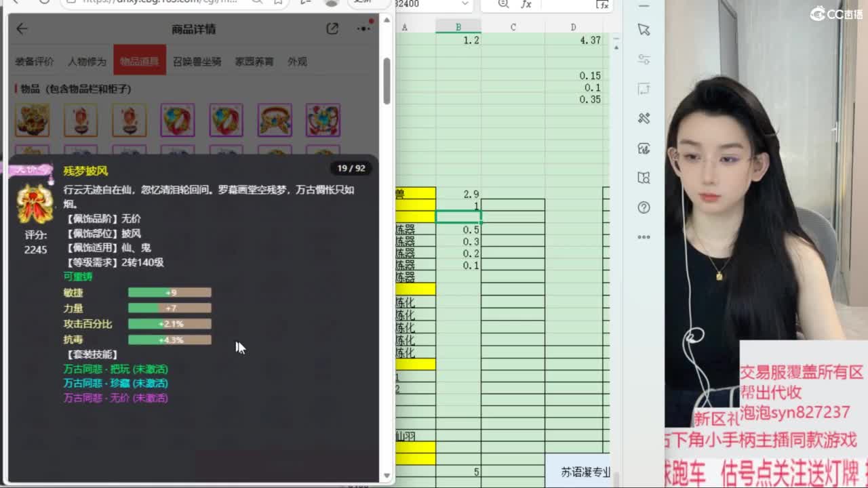Viewport: 868px width, 488px height.
Task: Open the crossed ruler-and-pencil tools icon
Action: pos(644,119)
